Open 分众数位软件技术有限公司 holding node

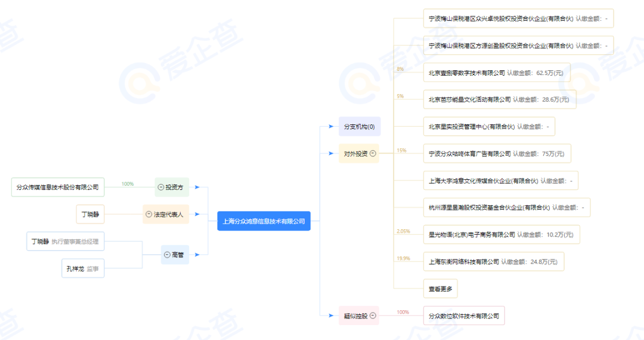click(x=464, y=316)
